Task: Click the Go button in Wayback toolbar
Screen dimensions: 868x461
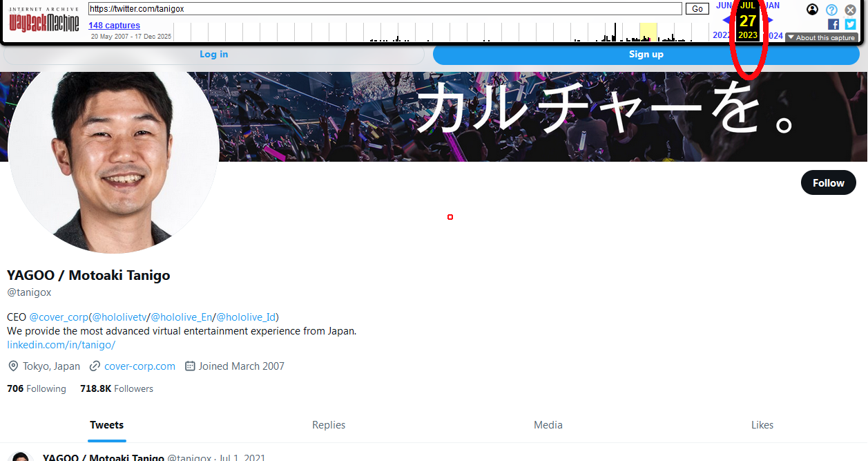Action: tap(697, 9)
